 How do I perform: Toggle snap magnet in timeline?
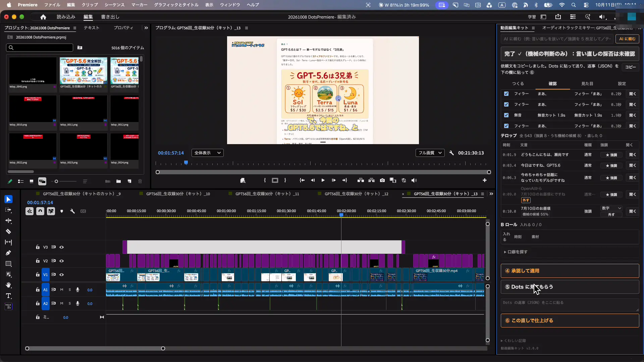click(40, 211)
